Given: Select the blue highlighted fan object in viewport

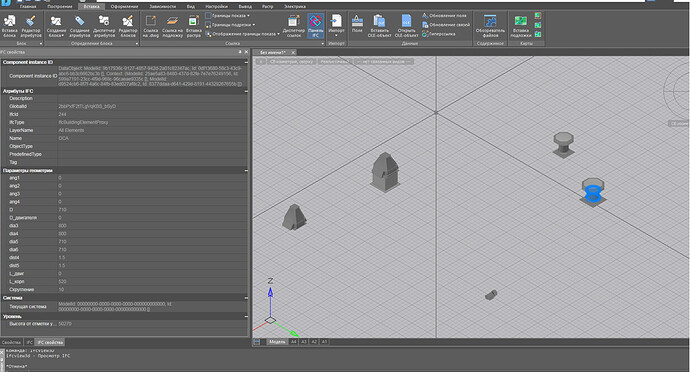Looking at the screenshot, I should point(593,192).
